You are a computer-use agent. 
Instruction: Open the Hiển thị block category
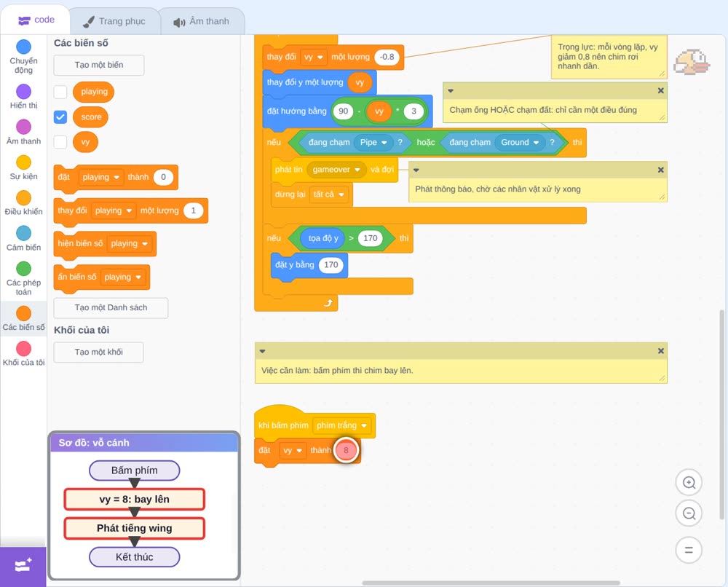click(23, 97)
